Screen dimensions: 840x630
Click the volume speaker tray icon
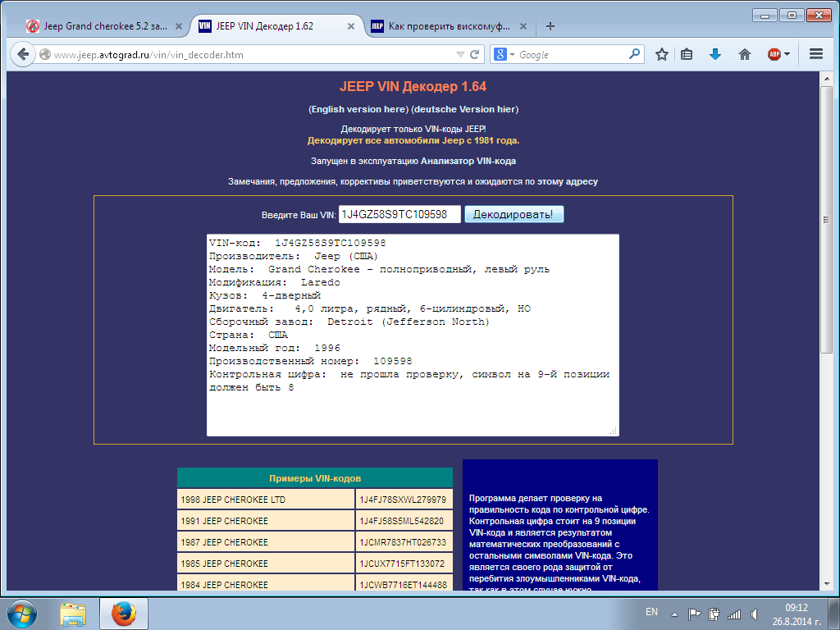click(x=753, y=614)
